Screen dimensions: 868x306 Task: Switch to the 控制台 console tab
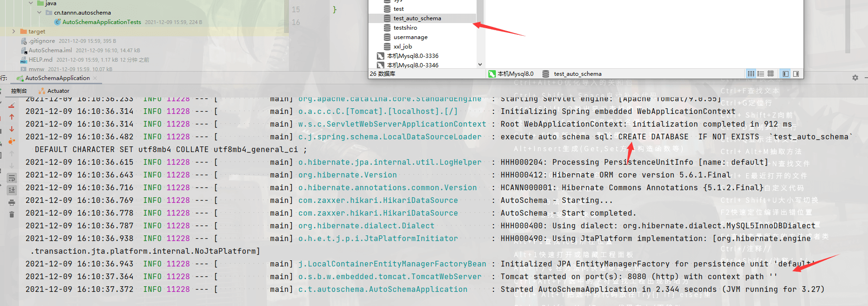point(19,91)
